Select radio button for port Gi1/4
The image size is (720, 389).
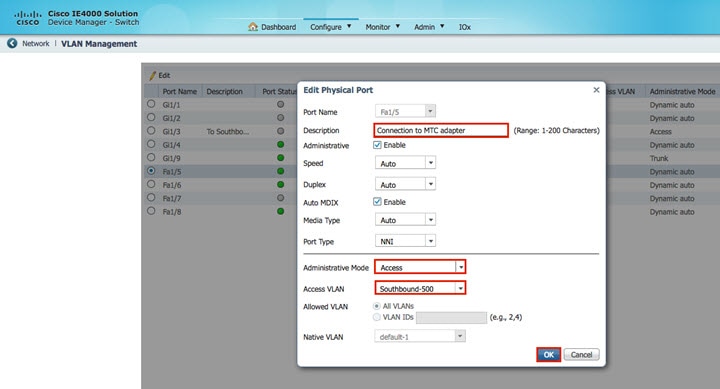point(151,144)
